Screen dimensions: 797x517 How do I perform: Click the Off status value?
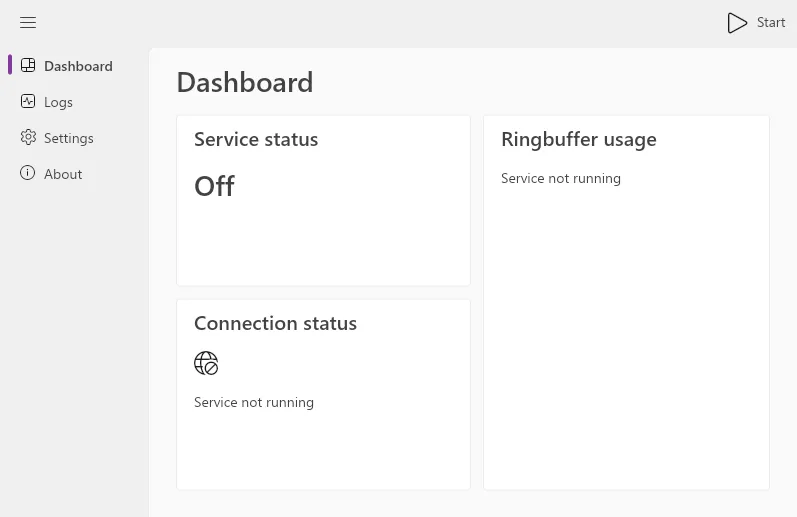point(214,186)
